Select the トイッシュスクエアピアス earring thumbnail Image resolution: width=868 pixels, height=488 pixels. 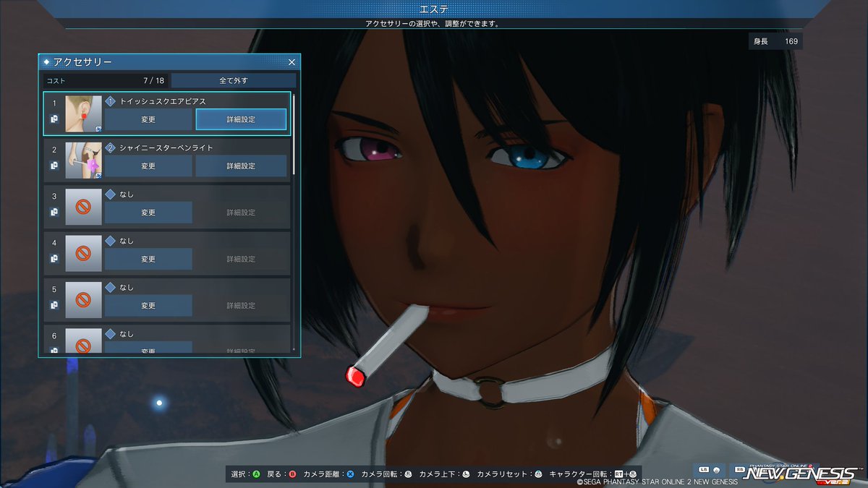(x=83, y=114)
